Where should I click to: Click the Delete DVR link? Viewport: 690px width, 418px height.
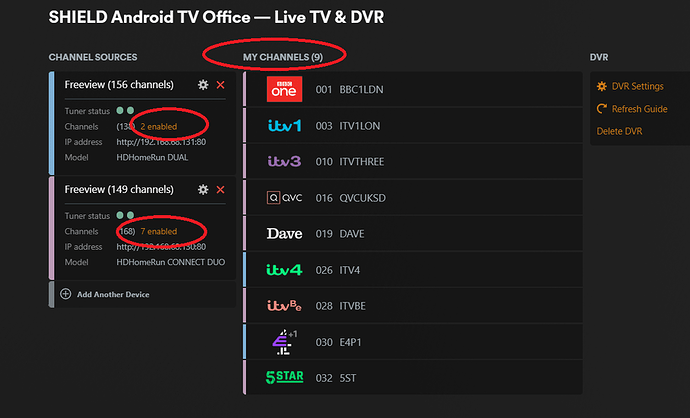(619, 131)
